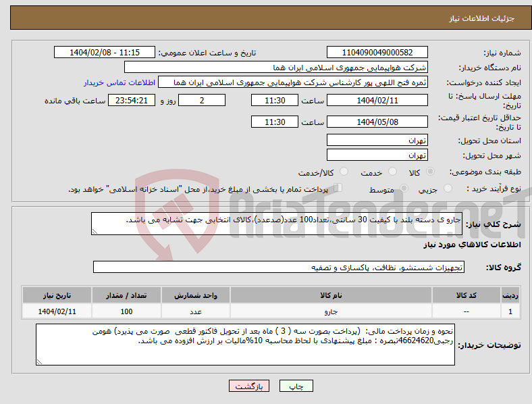The height and width of the screenshot is (404, 532).
Task: Click the price validity date 1404/05/08 field
Action: [x=377, y=122]
